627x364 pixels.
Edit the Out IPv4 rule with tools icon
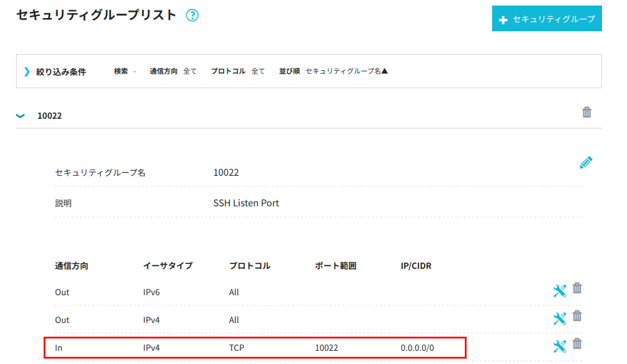click(x=560, y=318)
